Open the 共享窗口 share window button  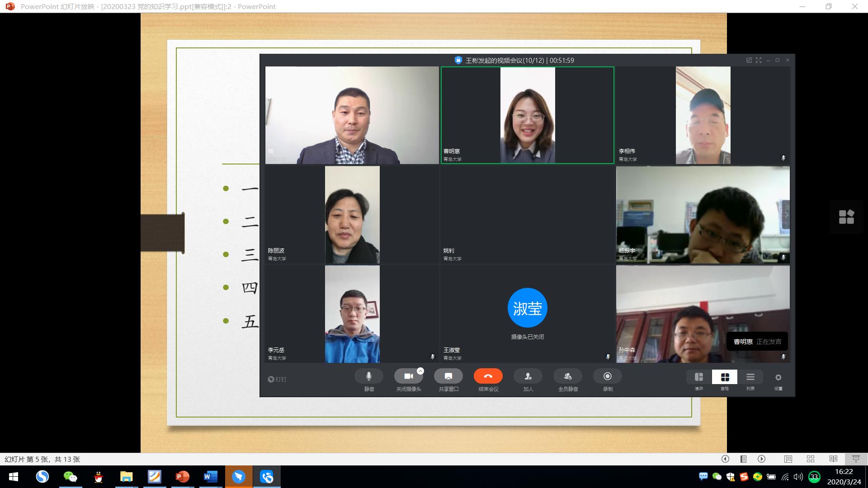(x=448, y=376)
